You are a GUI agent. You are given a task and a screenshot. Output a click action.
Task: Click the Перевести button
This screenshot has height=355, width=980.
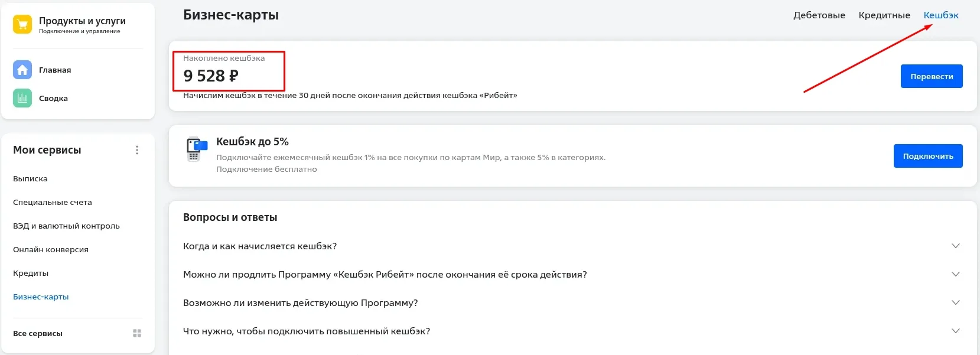pyautogui.click(x=932, y=76)
